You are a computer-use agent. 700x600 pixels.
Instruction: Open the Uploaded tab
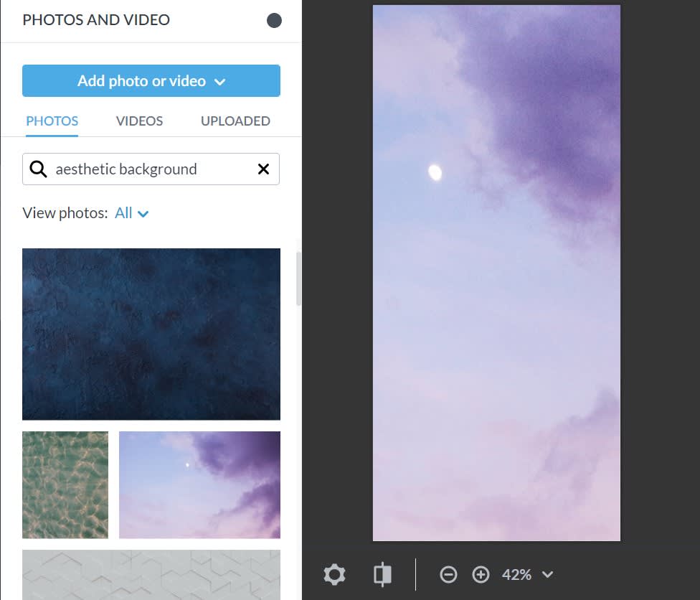tap(235, 121)
